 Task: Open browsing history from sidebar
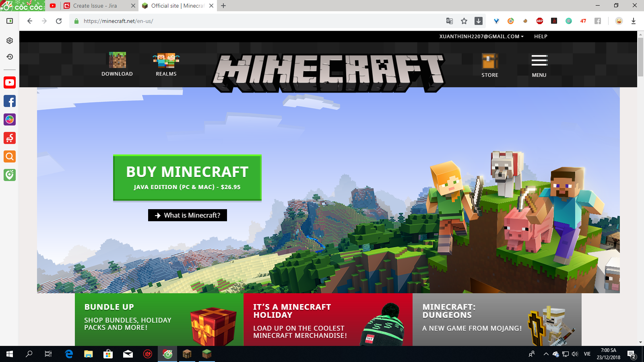point(10,57)
